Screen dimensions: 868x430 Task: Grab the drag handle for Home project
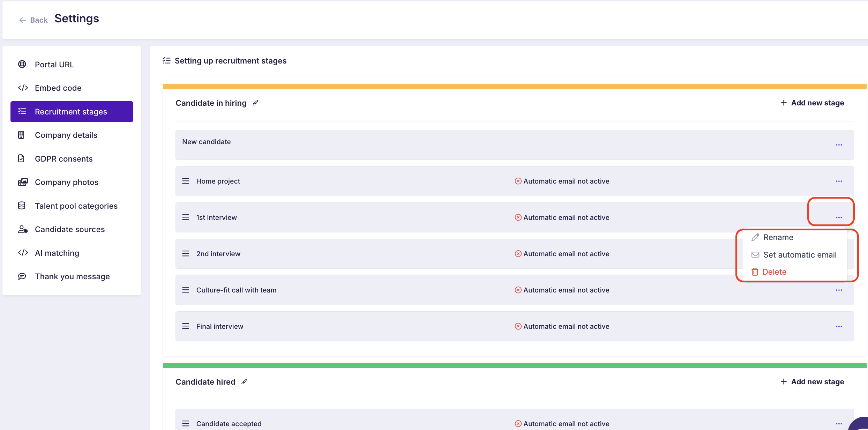(186, 181)
